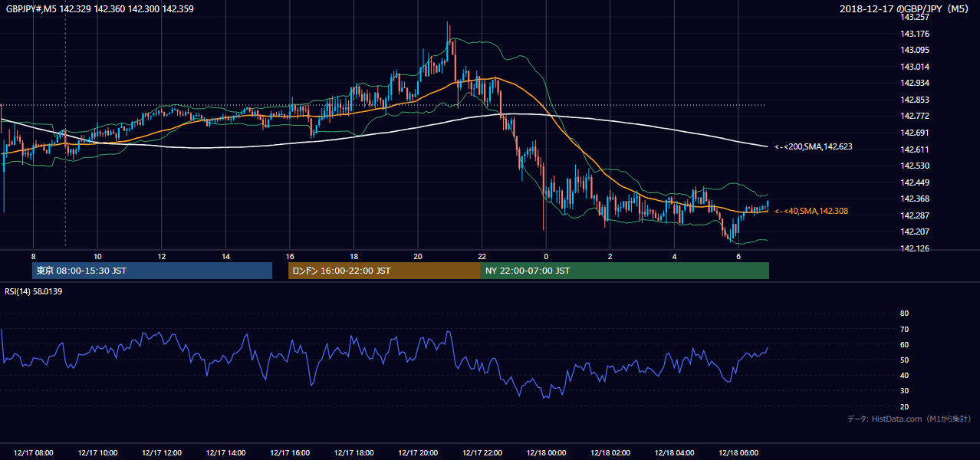Image resolution: width=980 pixels, height=460 pixels.
Task: Click the 12/17 08:00 time label
Action: point(34,453)
